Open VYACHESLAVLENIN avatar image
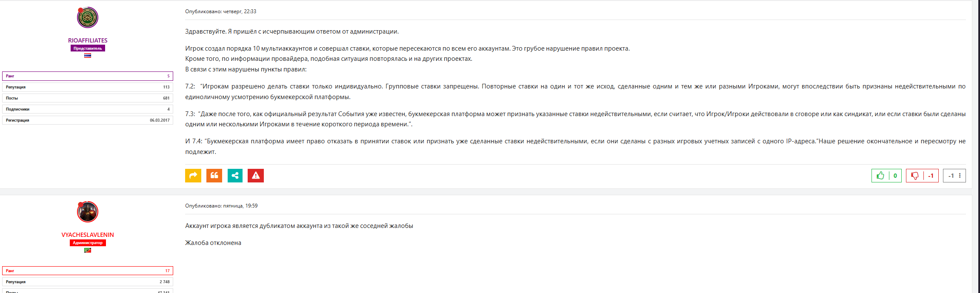Viewport: 980px width, 293px height. [x=88, y=212]
